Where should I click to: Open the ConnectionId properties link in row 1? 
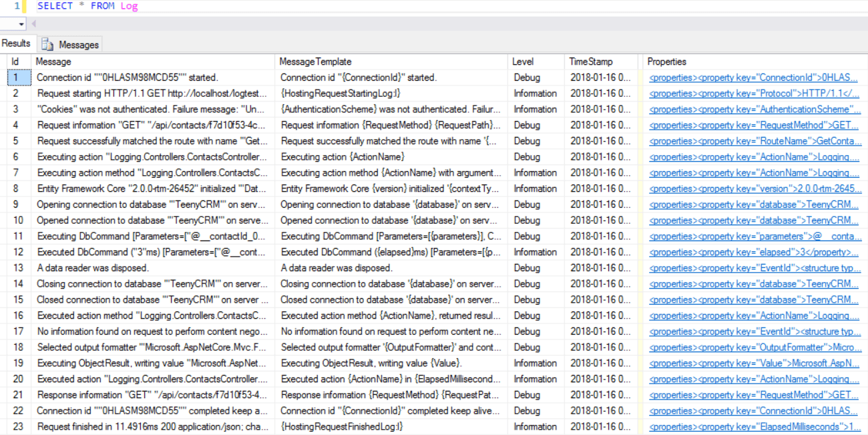coord(753,78)
